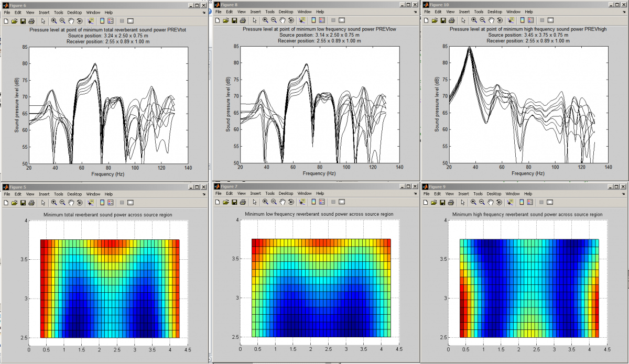Activate the Rotate 3D tool in Figure 10
The image size is (629, 364).
[x=500, y=20]
